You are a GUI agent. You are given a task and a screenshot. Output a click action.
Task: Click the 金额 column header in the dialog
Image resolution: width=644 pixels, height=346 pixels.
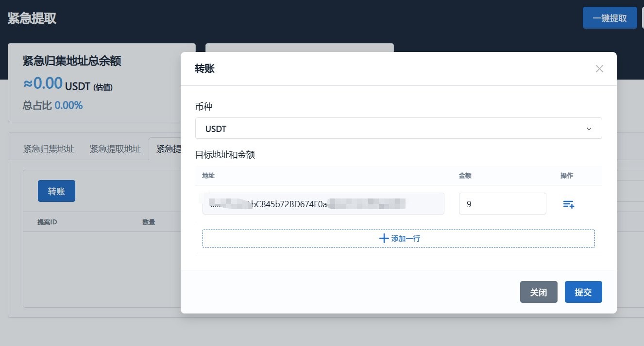(x=465, y=176)
